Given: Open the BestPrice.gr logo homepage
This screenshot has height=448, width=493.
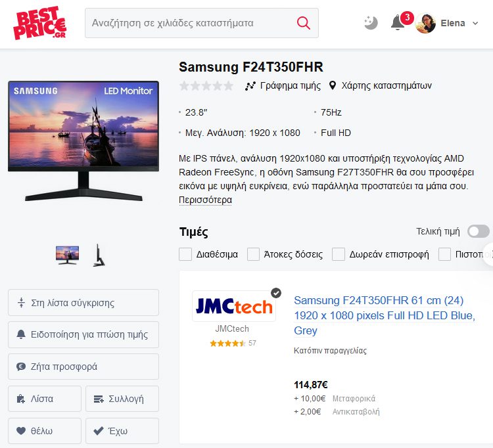Looking at the screenshot, I should [x=40, y=23].
